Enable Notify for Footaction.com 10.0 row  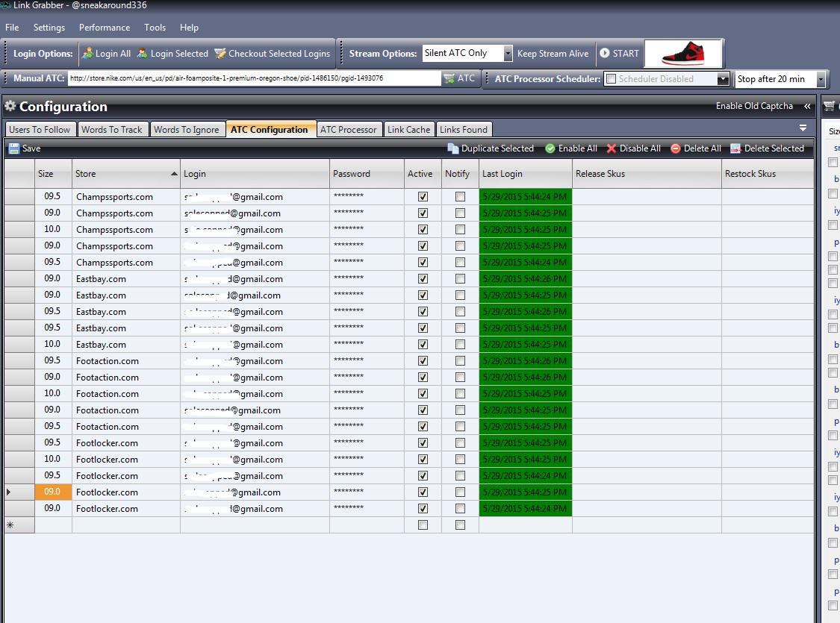click(x=460, y=393)
